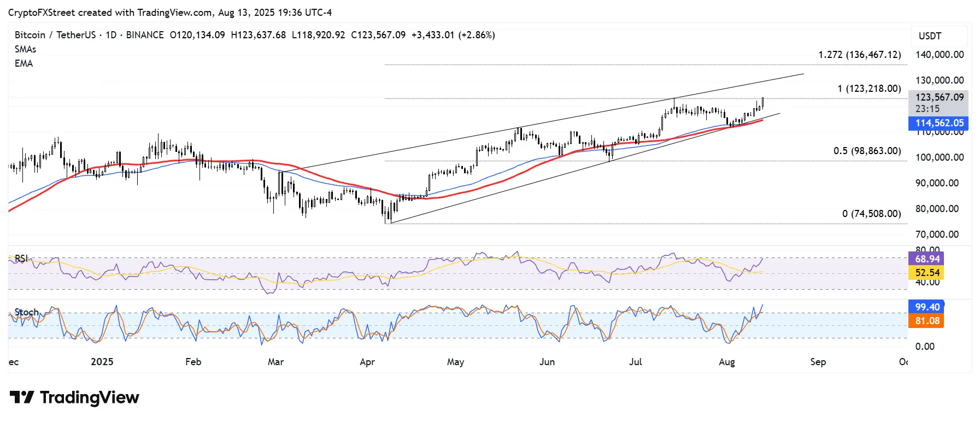
Task: Click the orange Stoch value 81.08
Action: [x=926, y=321]
